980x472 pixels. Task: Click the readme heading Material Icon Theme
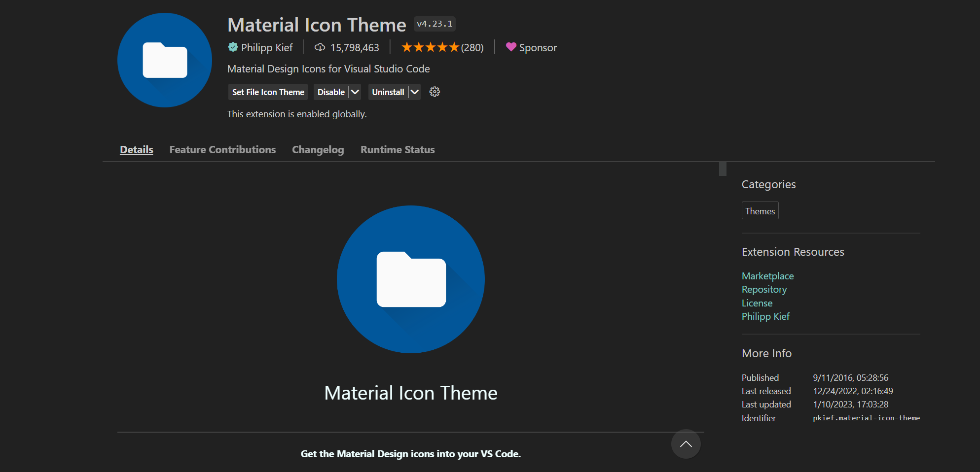[411, 393]
